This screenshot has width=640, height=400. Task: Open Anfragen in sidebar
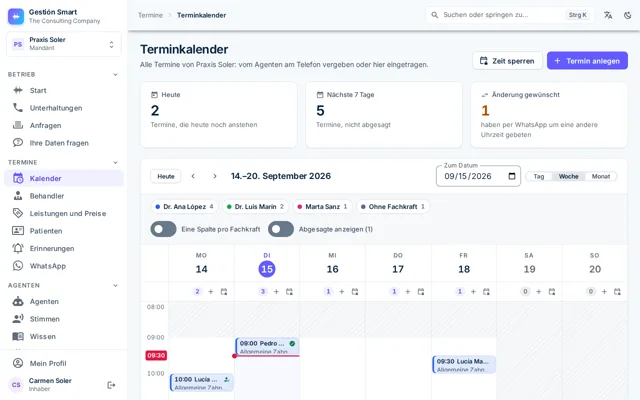[64, 125]
